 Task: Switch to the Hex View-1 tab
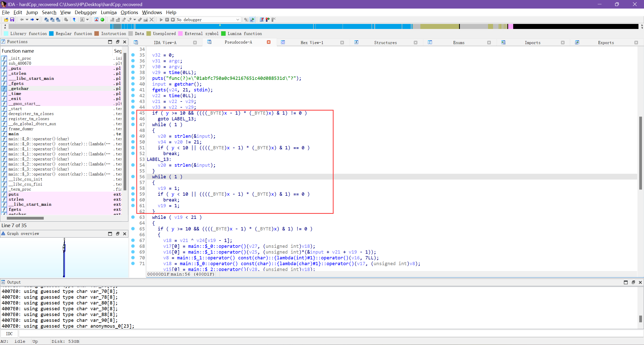[x=312, y=43]
